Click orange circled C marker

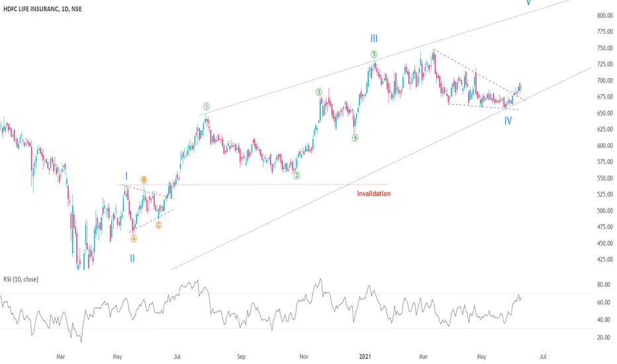click(158, 225)
